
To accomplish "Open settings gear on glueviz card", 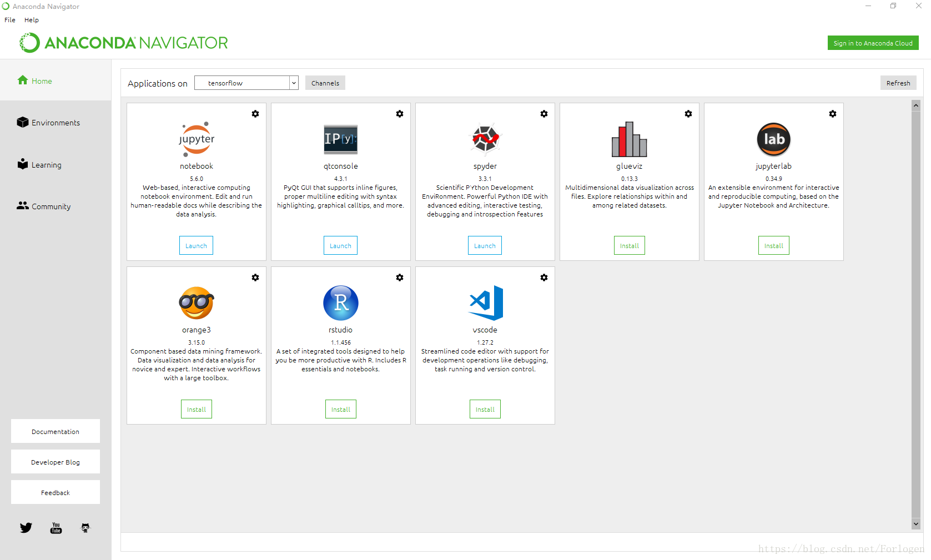I will (688, 114).
